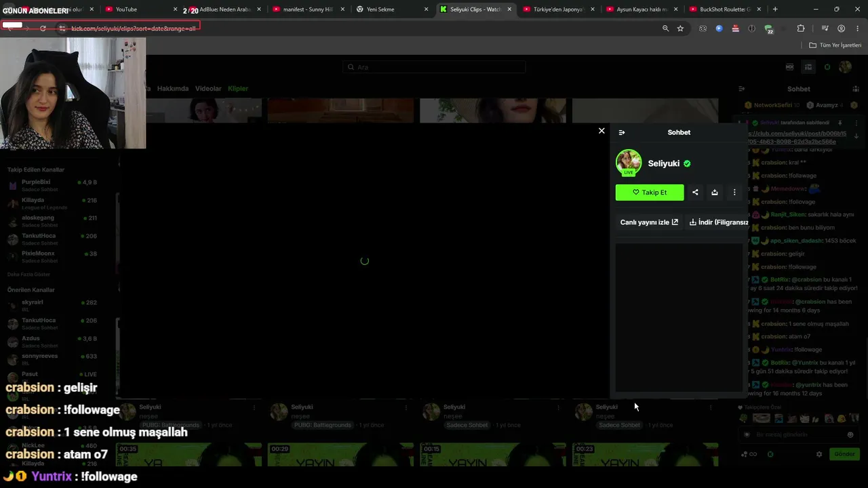The image size is (868, 488).
Task: Open the browser zoom indicator
Action: [x=665, y=28]
